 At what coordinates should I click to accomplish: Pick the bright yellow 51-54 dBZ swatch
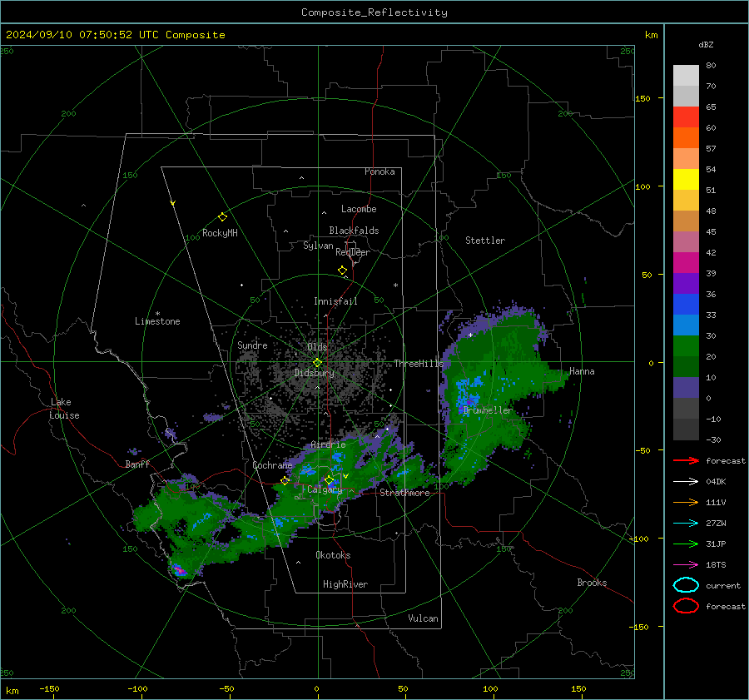(x=686, y=179)
